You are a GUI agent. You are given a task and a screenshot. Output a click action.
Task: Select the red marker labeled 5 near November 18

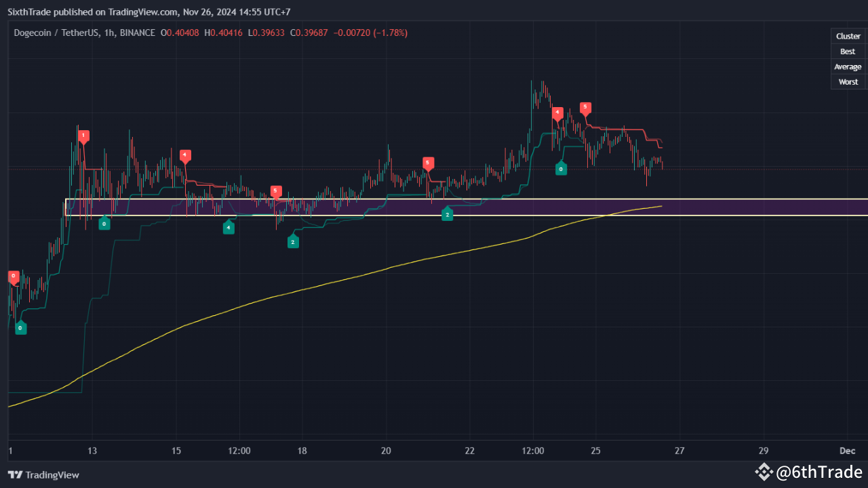(x=276, y=191)
